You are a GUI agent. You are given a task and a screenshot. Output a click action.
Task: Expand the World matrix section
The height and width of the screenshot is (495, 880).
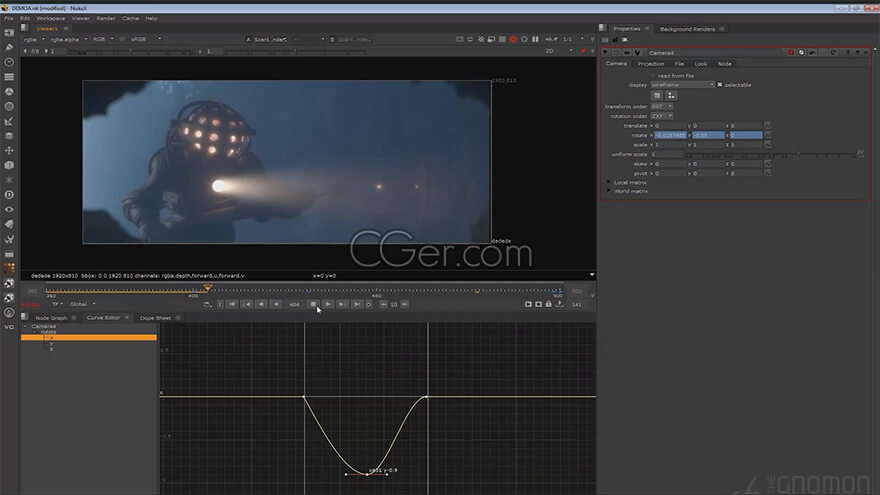(609, 191)
